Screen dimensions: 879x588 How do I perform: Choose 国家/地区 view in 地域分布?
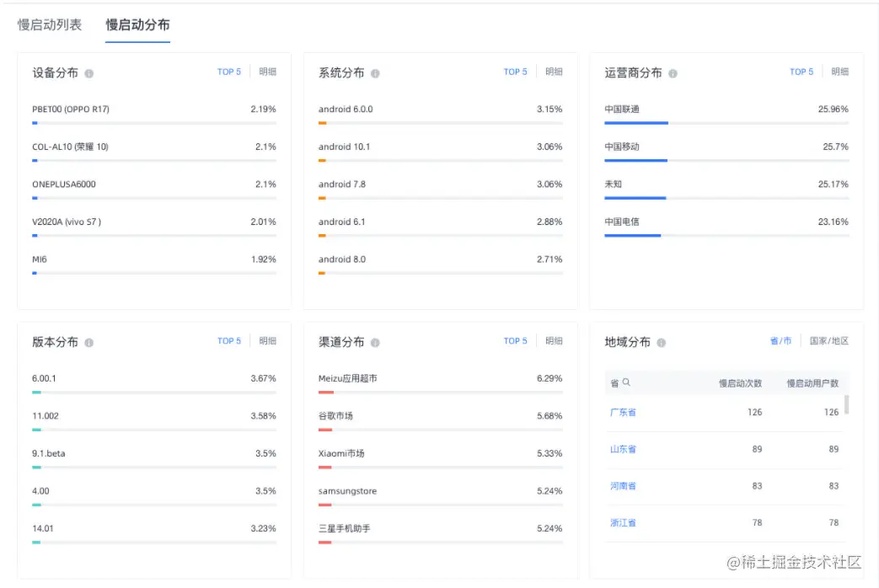[x=828, y=341]
